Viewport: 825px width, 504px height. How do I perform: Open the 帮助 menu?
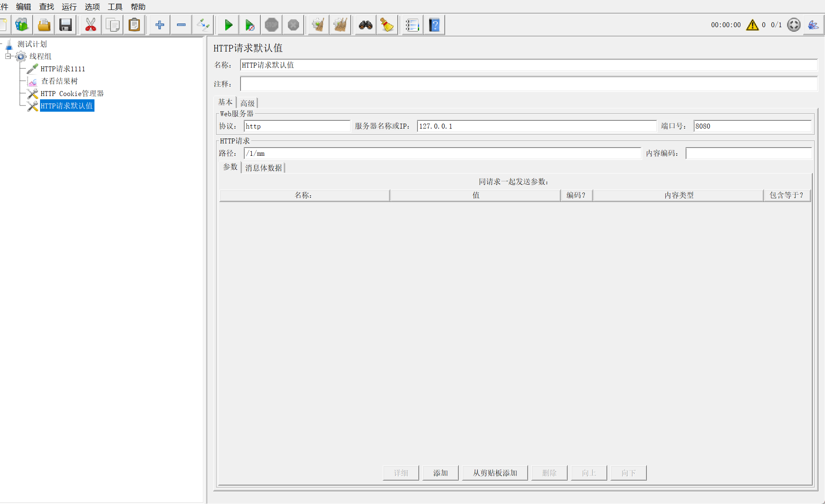tap(138, 7)
